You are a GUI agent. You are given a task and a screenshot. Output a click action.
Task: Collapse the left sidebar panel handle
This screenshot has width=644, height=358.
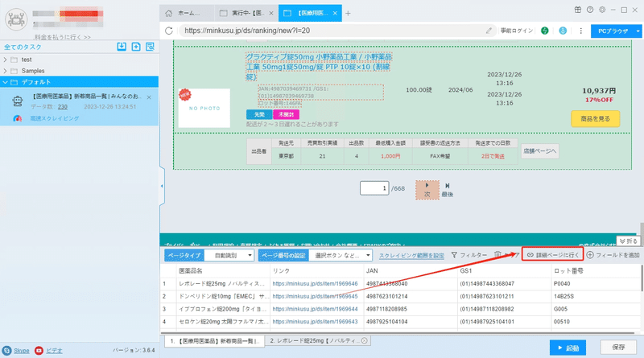tap(162, 186)
